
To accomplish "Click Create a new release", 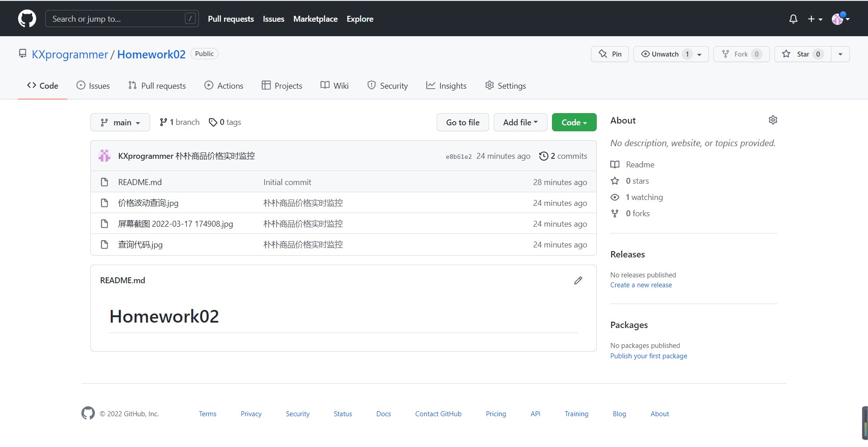I will click(641, 285).
